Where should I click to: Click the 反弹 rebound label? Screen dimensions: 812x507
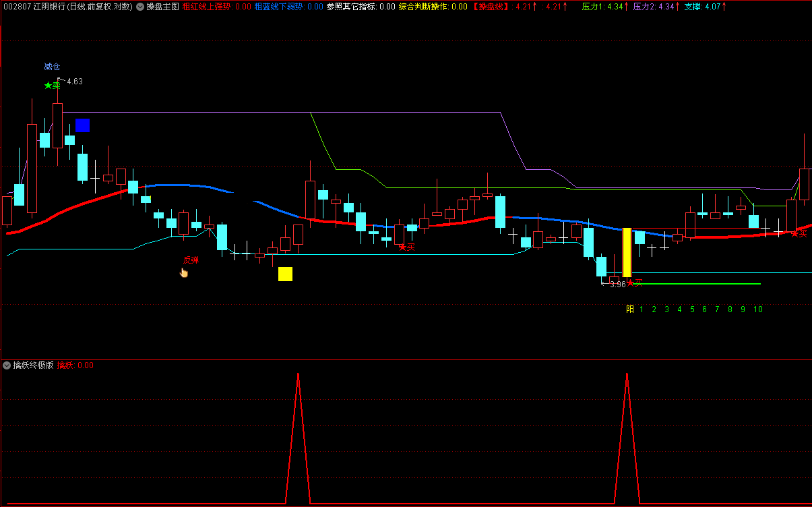[x=191, y=260]
